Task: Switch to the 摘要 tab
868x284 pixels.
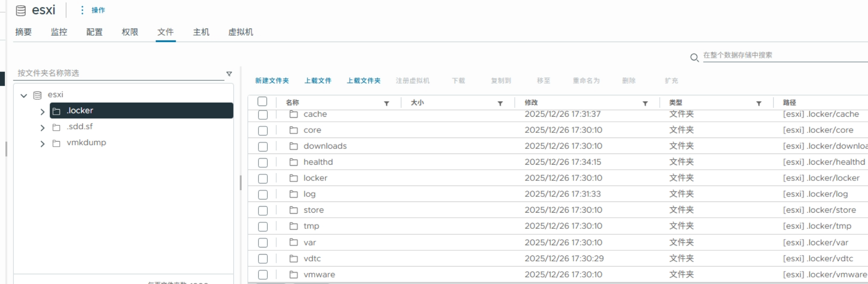Action: (23, 32)
